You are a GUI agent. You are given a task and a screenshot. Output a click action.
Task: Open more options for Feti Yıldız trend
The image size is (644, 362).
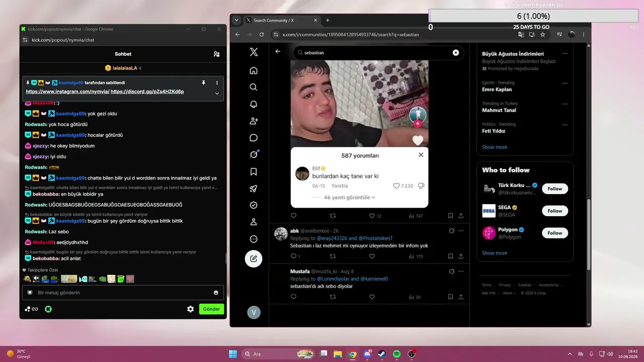(x=565, y=124)
